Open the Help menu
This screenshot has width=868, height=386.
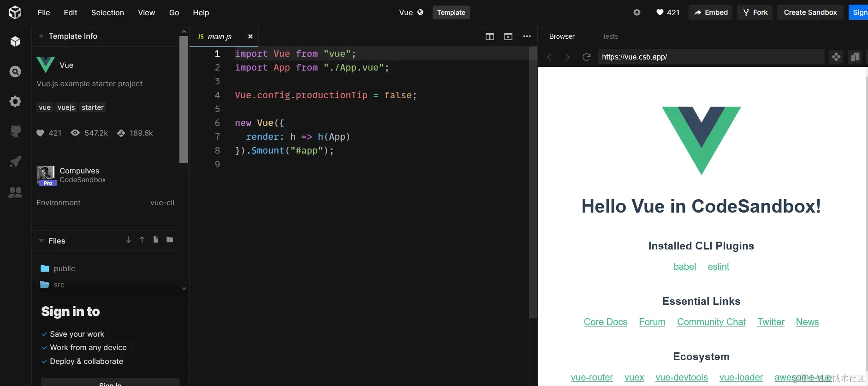pyautogui.click(x=201, y=12)
